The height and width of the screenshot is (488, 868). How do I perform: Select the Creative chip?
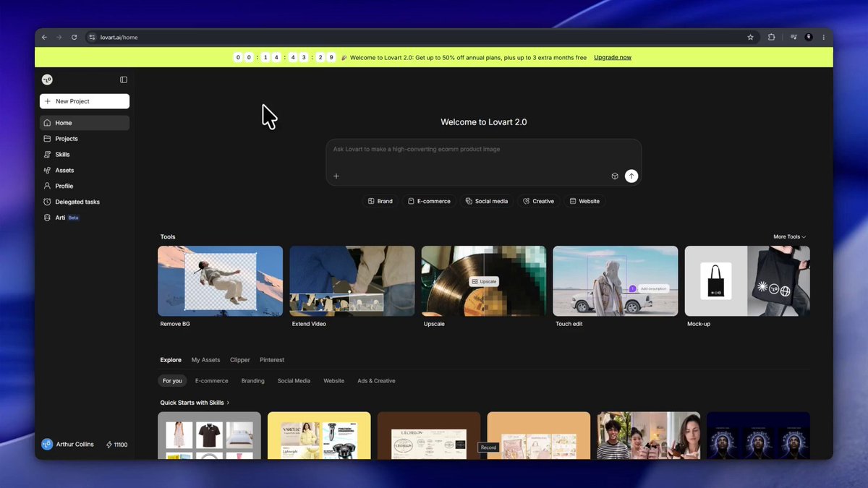538,201
